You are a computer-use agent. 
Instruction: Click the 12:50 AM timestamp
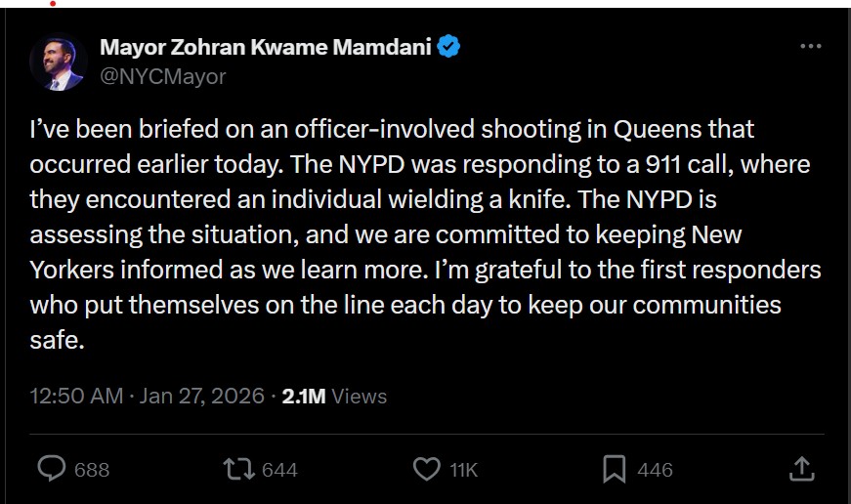coord(76,396)
